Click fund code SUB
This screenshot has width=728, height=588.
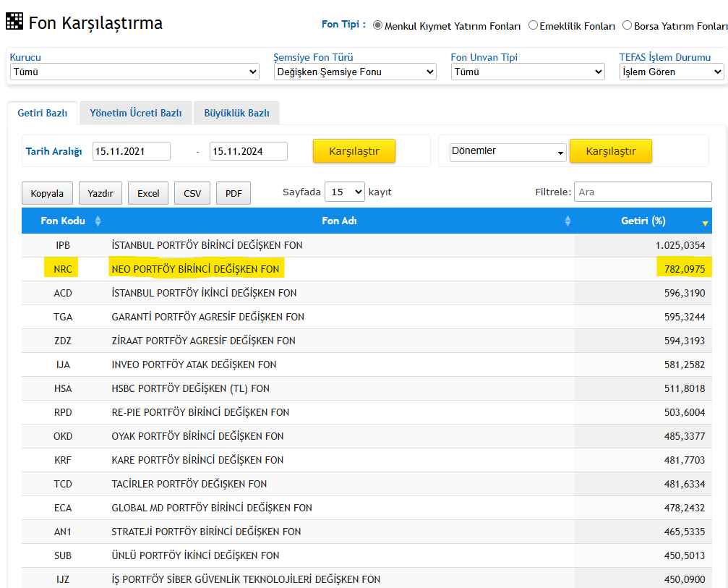(x=63, y=555)
